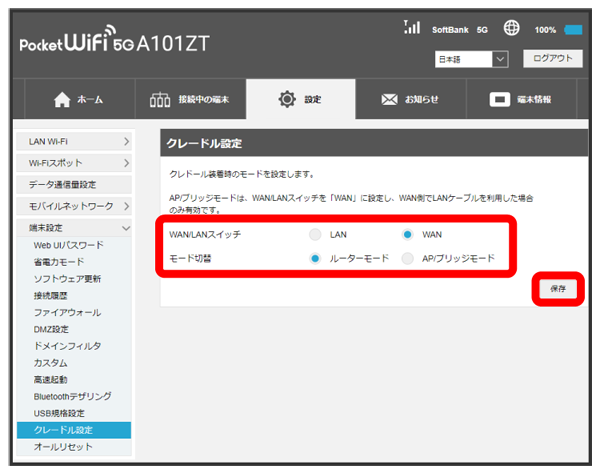Click the device information icon

point(500,100)
